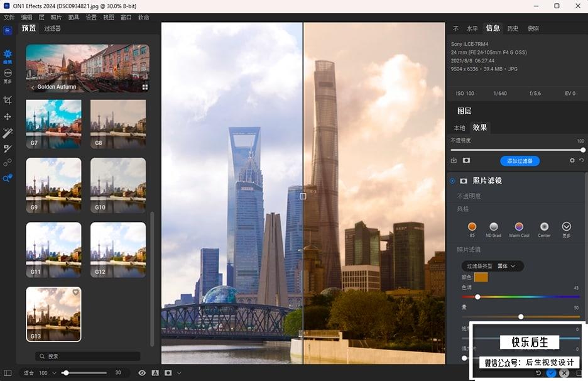The height and width of the screenshot is (381, 588).
Task: Choose the 85 filter style
Action: pos(472,229)
